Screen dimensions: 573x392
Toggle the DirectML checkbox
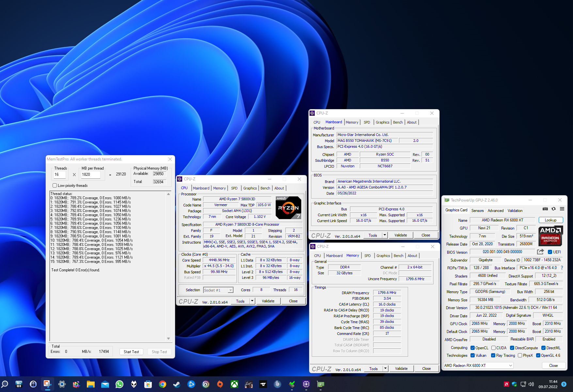tap(543, 348)
